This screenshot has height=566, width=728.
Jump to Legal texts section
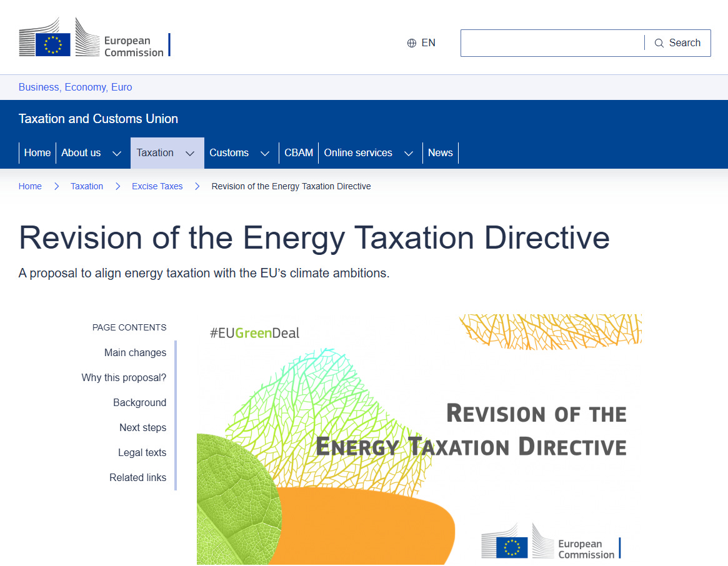(142, 453)
